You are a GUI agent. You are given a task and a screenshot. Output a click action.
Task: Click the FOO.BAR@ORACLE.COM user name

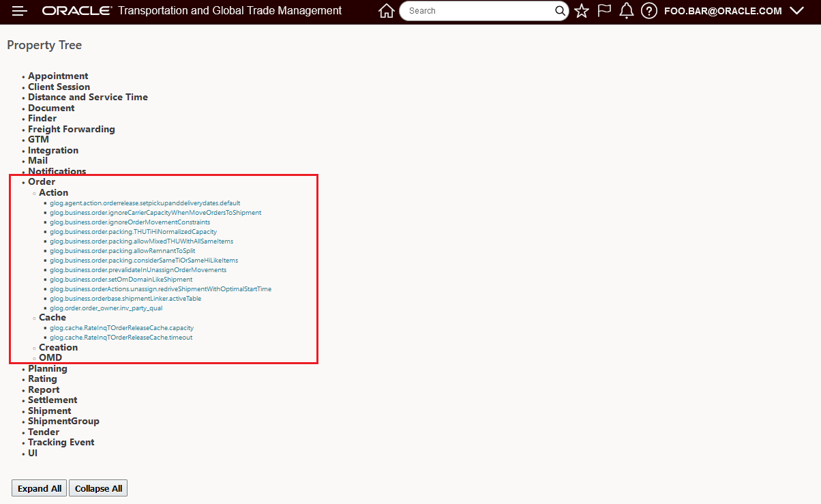pyautogui.click(x=723, y=11)
